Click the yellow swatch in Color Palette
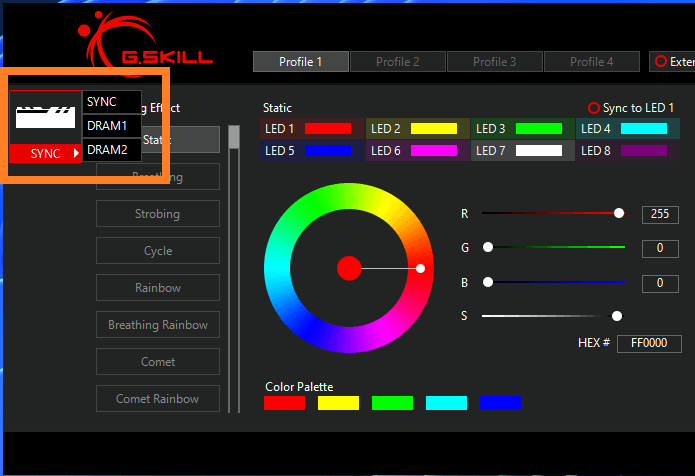695x476 pixels. coord(338,403)
